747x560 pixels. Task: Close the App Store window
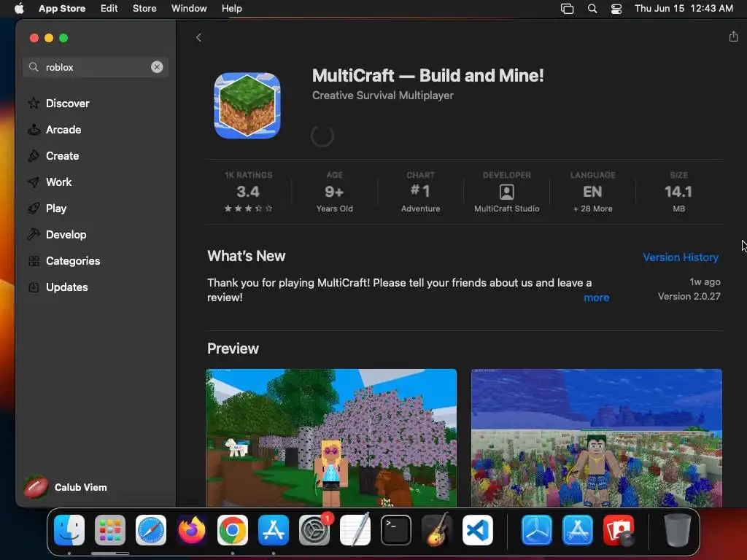point(34,38)
